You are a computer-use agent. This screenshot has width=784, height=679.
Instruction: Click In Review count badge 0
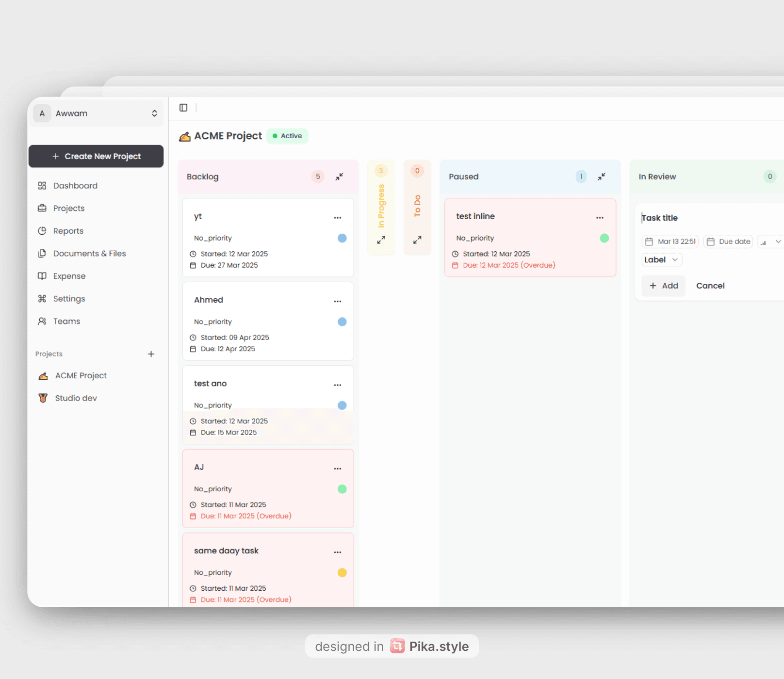[770, 177]
